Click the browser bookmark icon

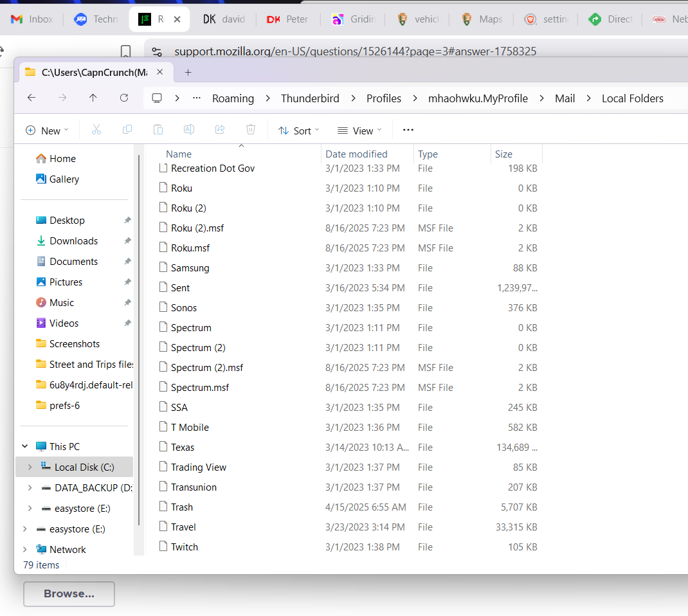[x=126, y=51]
